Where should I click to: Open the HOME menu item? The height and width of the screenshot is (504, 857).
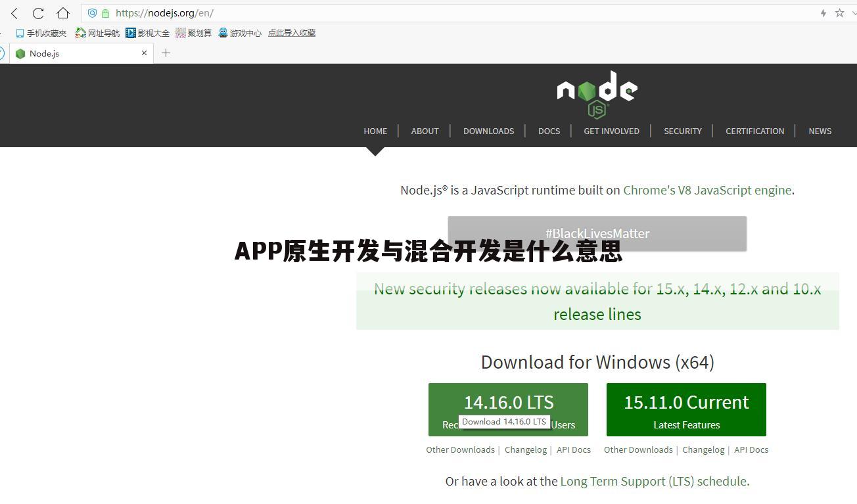(x=375, y=131)
